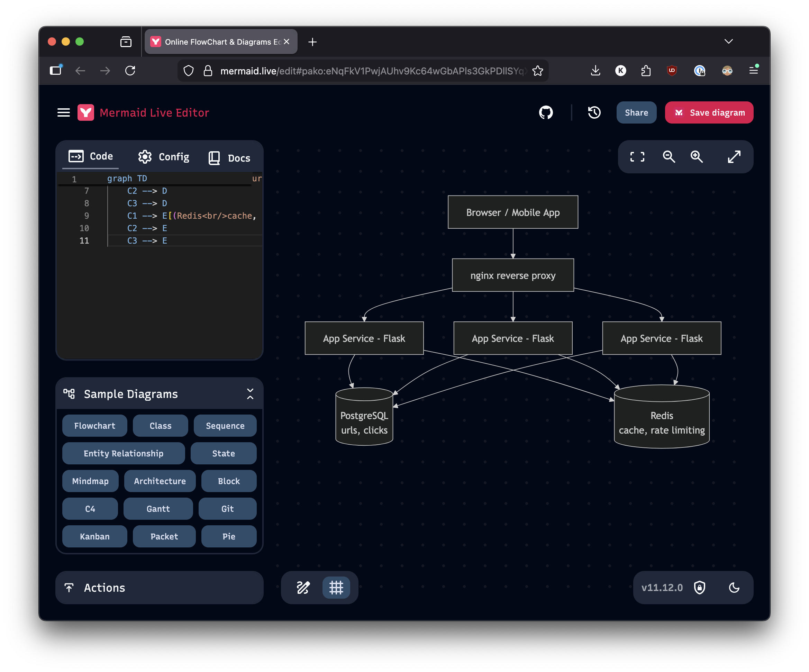The width and height of the screenshot is (809, 672).
Task: Load the Entity Relationship sample diagram
Action: 123,454
